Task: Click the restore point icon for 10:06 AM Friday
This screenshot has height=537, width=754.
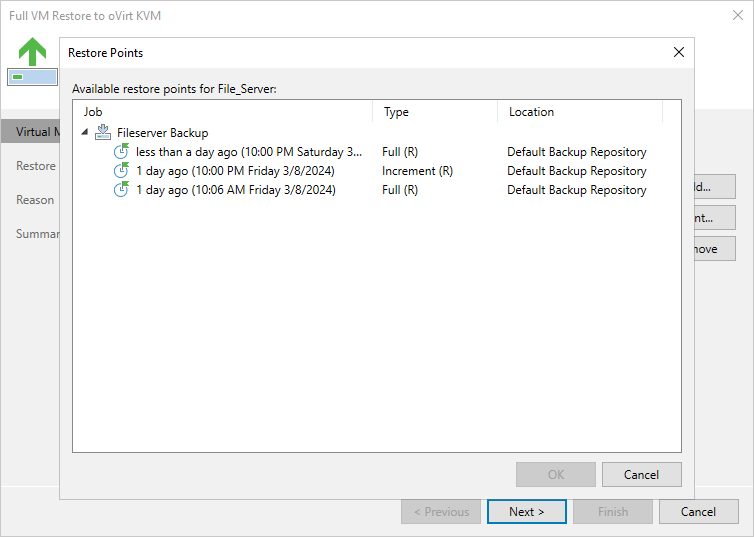Action: click(x=121, y=190)
